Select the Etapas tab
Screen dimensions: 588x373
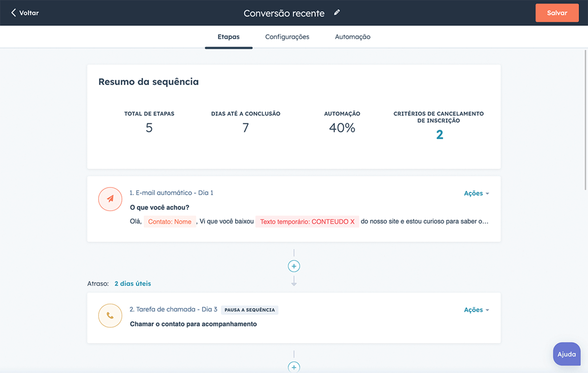[228, 37]
